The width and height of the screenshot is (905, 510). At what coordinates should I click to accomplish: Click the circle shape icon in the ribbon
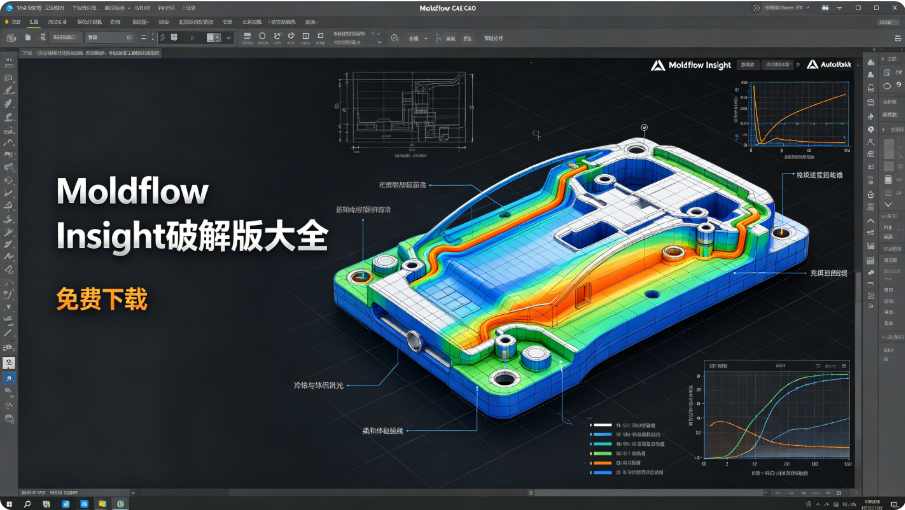point(262,36)
